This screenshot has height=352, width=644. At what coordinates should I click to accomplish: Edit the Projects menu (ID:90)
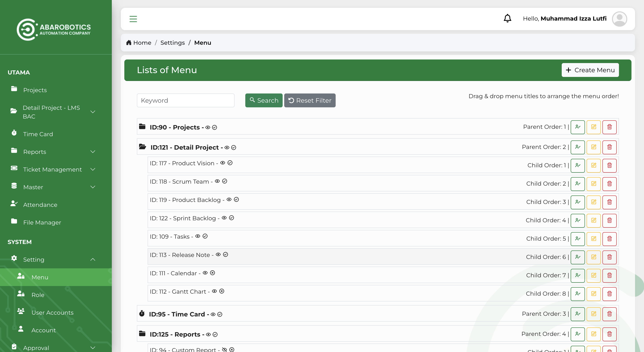pyautogui.click(x=593, y=127)
